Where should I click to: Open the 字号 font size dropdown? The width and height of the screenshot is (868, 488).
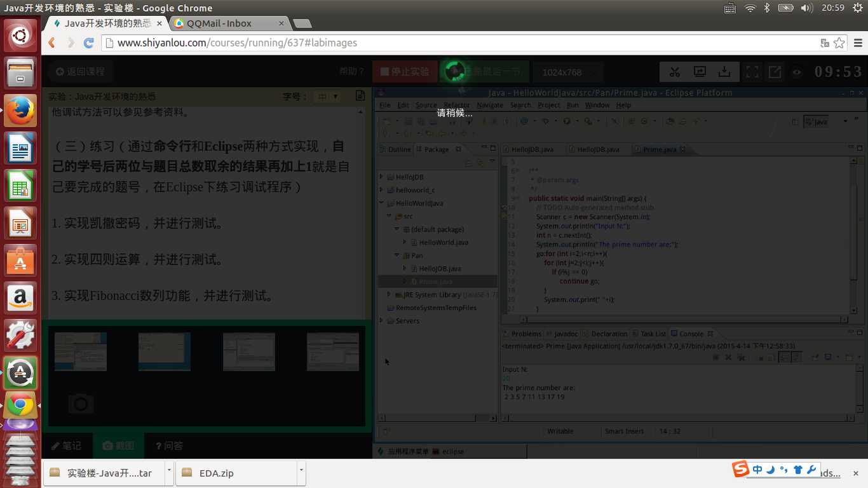click(x=327, y=97)
